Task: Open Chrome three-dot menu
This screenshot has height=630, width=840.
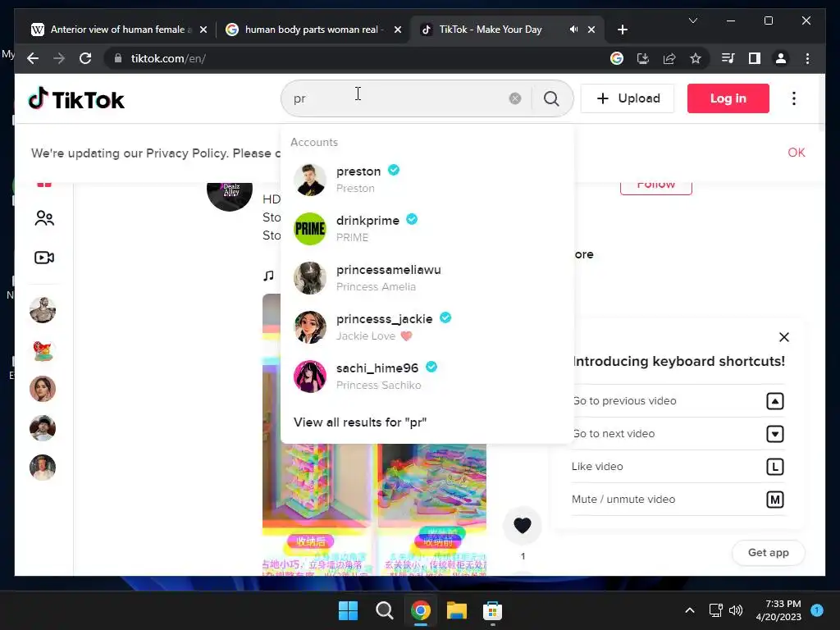Action: pyautogui.click(x=807, y=58)
